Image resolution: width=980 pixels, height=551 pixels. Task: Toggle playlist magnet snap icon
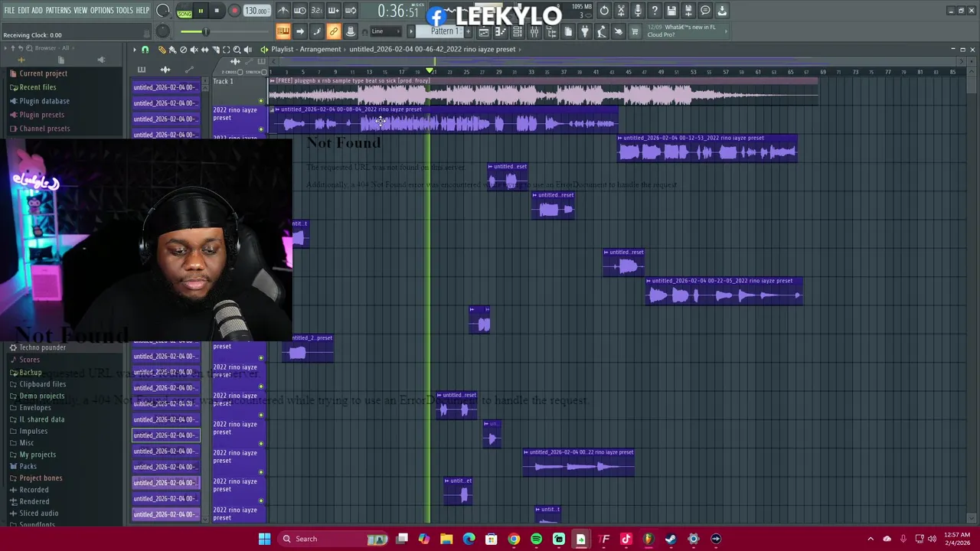[x=145, y=49]
